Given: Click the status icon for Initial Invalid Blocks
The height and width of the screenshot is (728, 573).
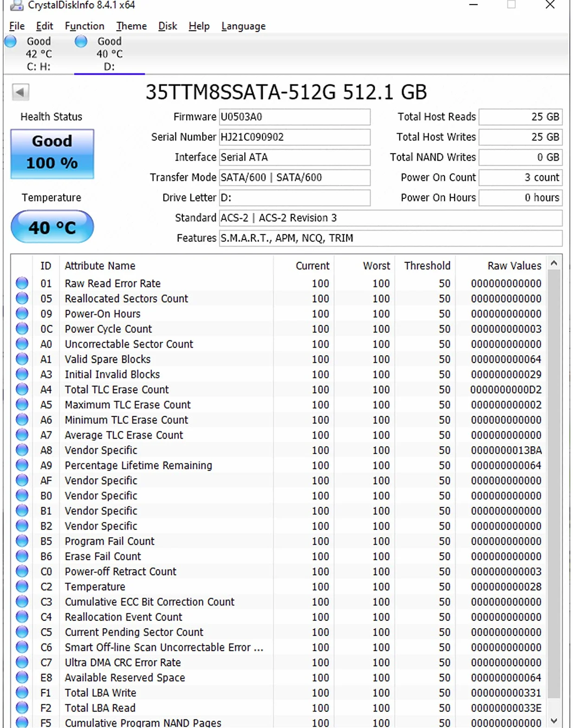Looking at the screenshot, I should (x=22, y=374).
